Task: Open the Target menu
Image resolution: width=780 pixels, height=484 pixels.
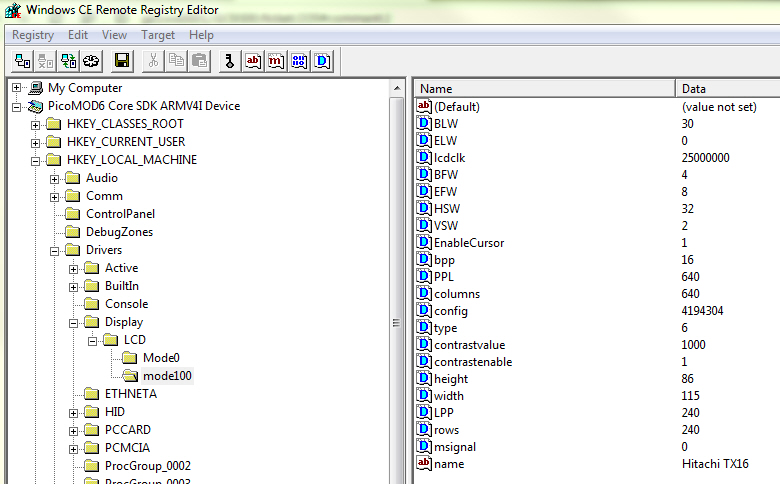Action: pos(158,35)
